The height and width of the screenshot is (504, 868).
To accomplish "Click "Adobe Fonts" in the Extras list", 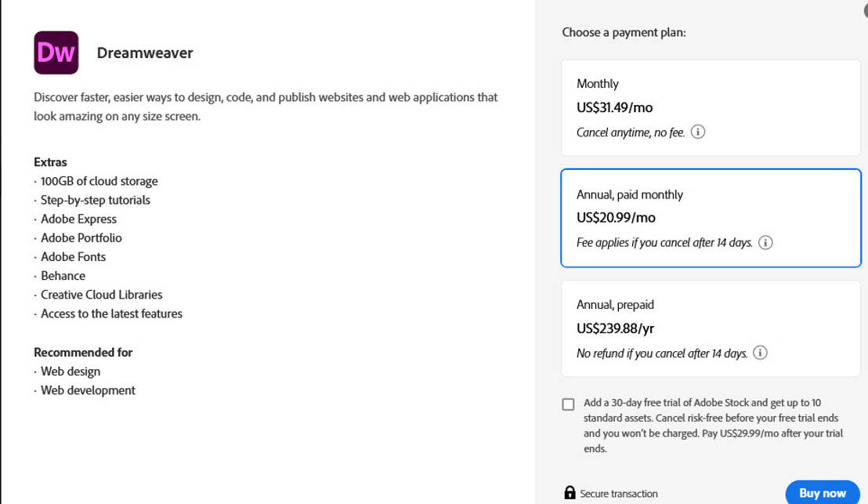I will pos(73,256).
